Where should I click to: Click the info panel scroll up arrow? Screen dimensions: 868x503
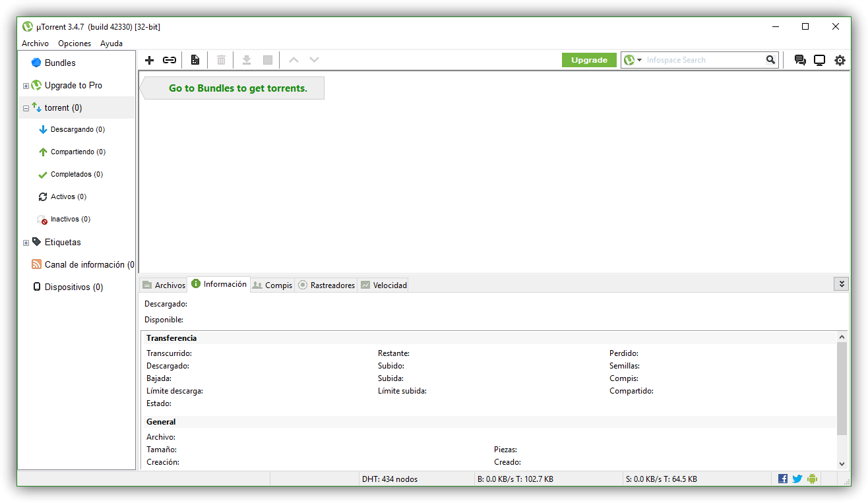(842, 337)
